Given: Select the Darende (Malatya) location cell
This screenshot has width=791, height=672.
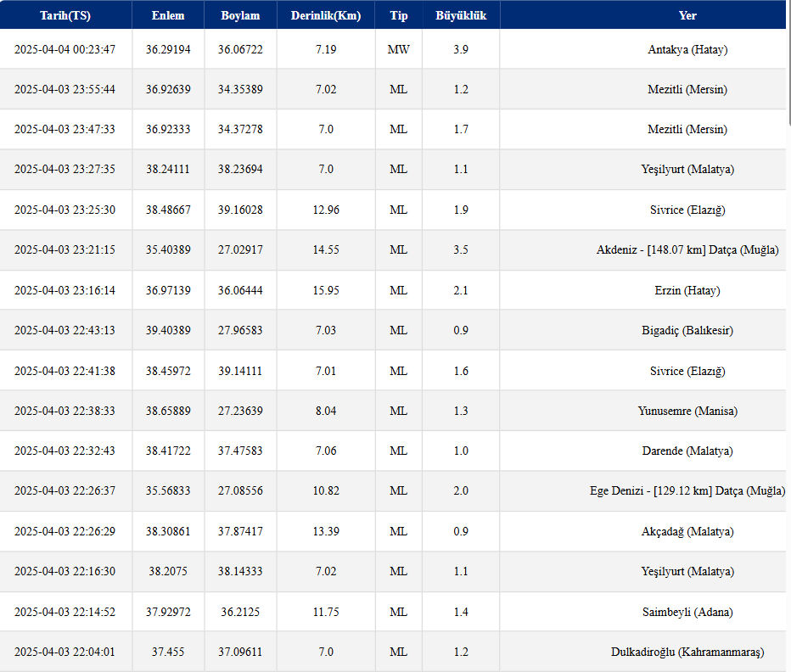Looking at the screenshot, I should (687, 451).
